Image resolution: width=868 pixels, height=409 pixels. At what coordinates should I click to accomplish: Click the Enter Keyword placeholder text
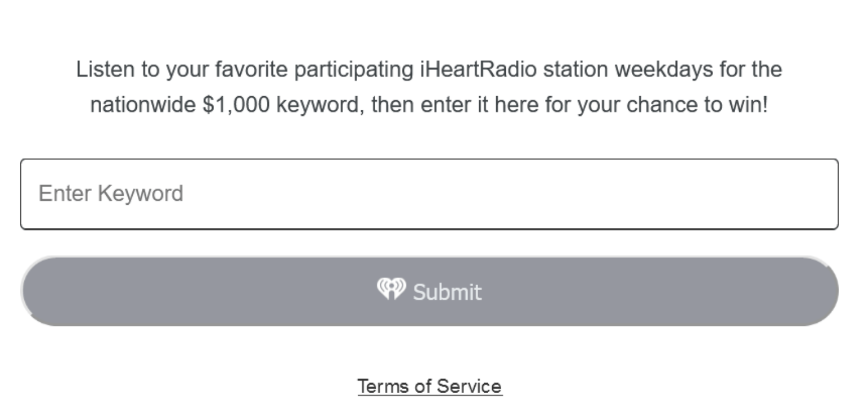point(111,193)
